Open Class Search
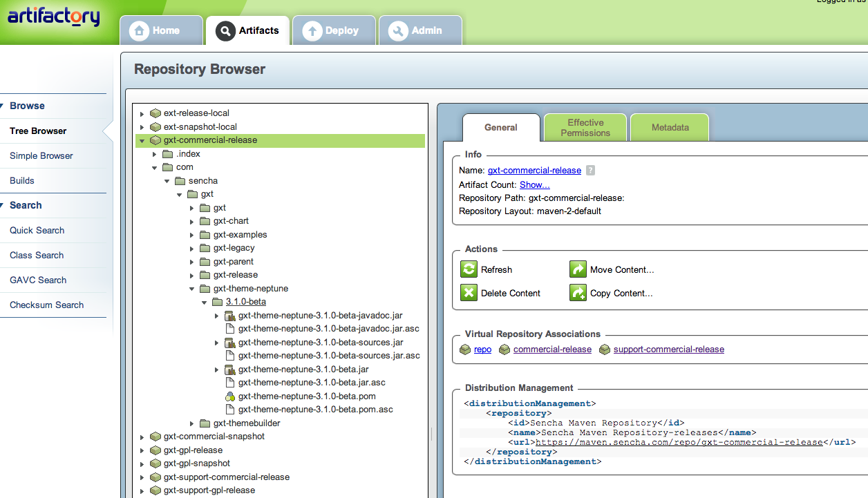This screenshot has height=498, width=868. 37,255
